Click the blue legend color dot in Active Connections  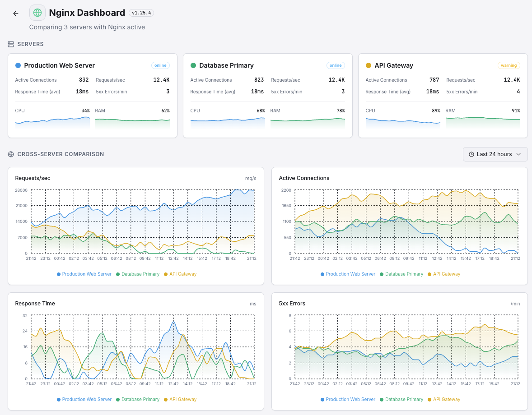(322, 274)
